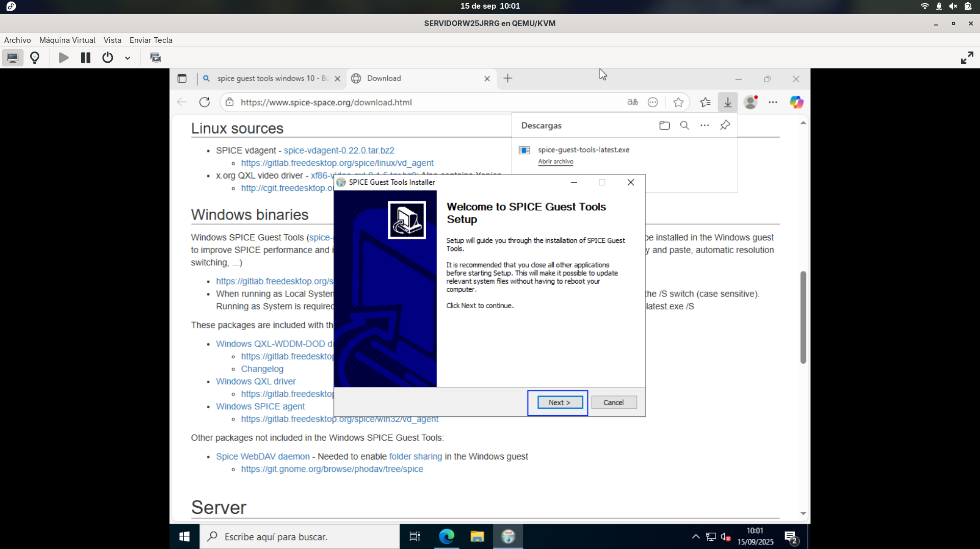Launch the Copilot sidebar icon
Screen dimensions: 980x549
(796, 103)
